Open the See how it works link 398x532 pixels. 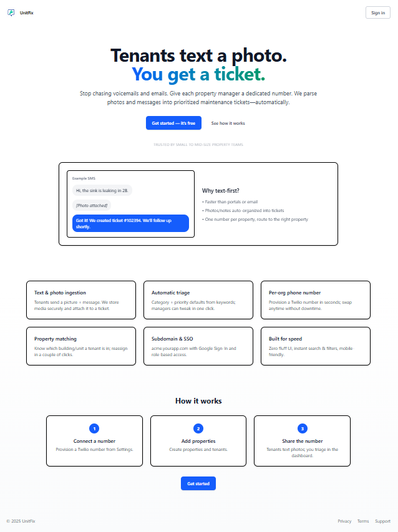pyautogui.click(x=228, y=123)
